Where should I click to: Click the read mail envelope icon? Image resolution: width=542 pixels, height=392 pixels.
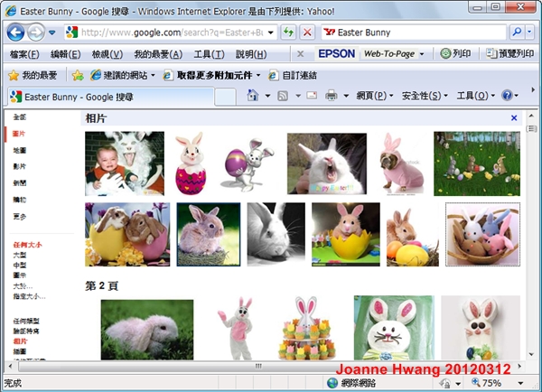[x=312, y=95]
